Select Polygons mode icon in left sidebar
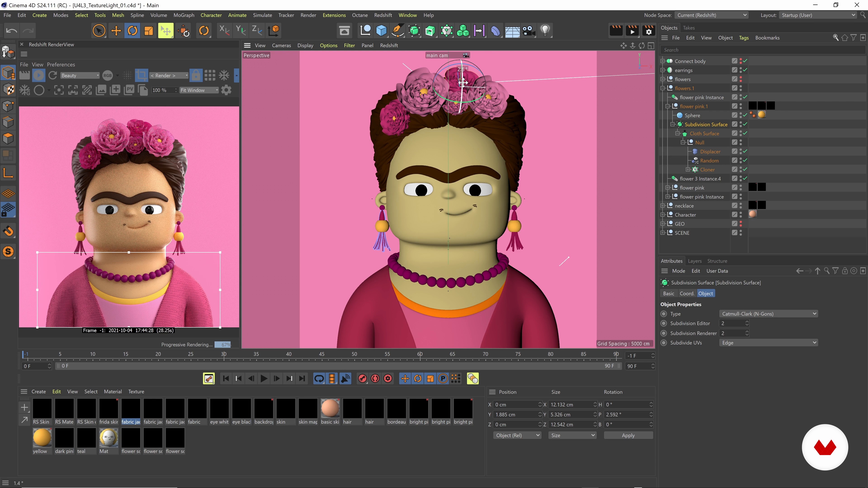This screenshot has height=488, width=868. click(8, 138)
